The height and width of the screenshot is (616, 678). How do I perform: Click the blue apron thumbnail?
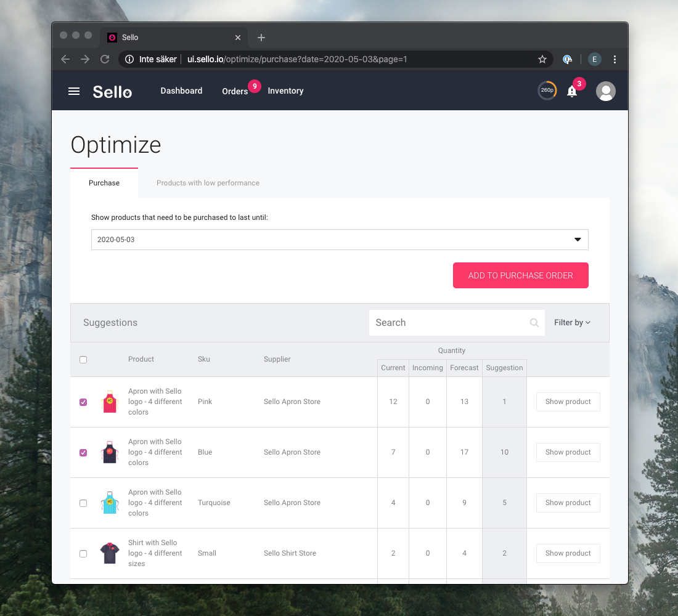click(110, 452)
